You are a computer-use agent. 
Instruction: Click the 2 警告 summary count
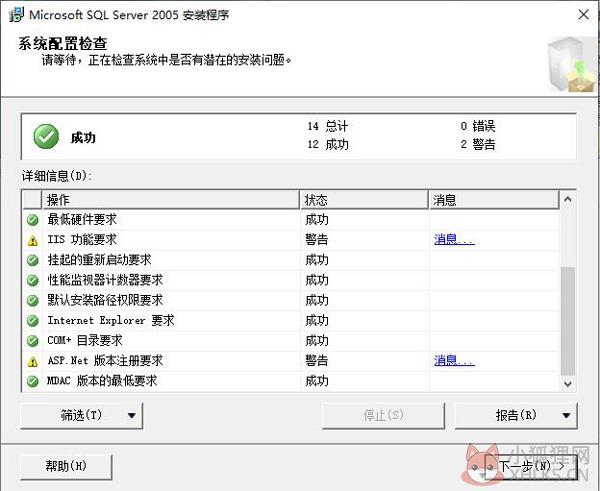click(x=478, y=144)
